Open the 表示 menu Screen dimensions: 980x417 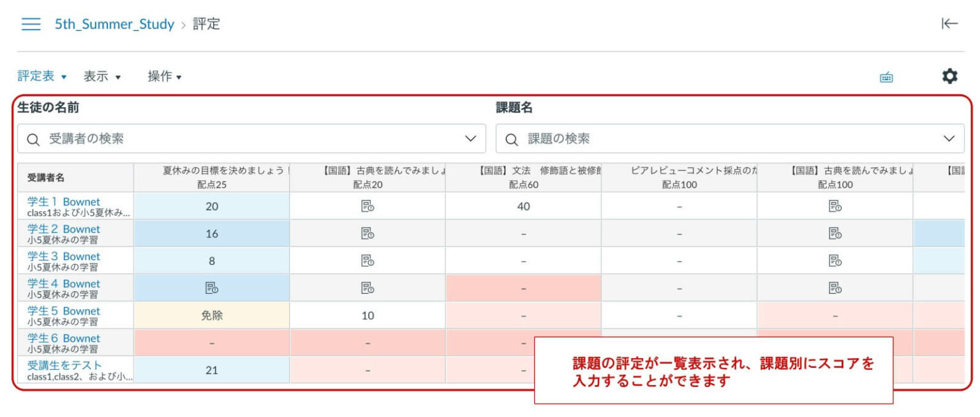tap(94, 76)
